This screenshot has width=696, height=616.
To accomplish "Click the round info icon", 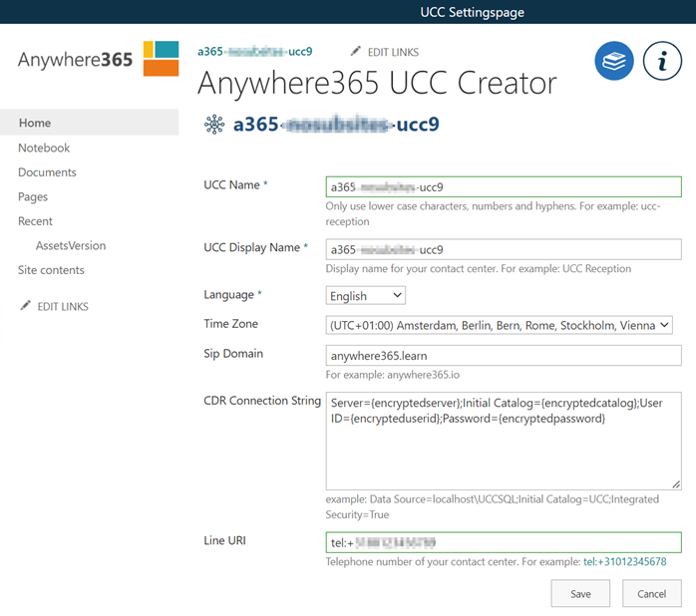I will point(662,61).
